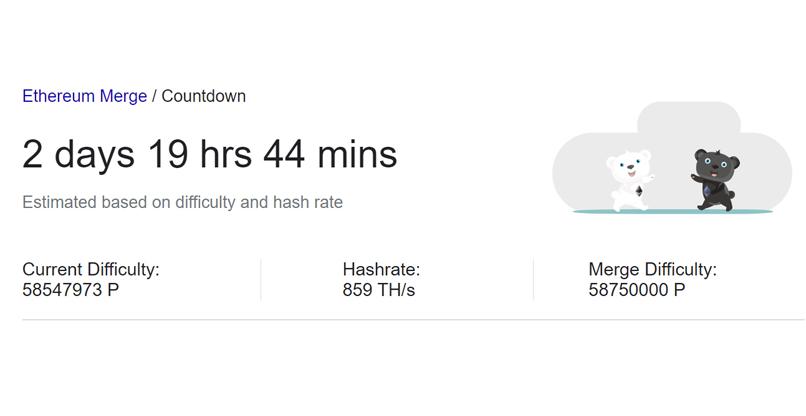The image size is (806, 416).
Task: Click the 859 TH/s hashrate value
Action: click(378, 290)
